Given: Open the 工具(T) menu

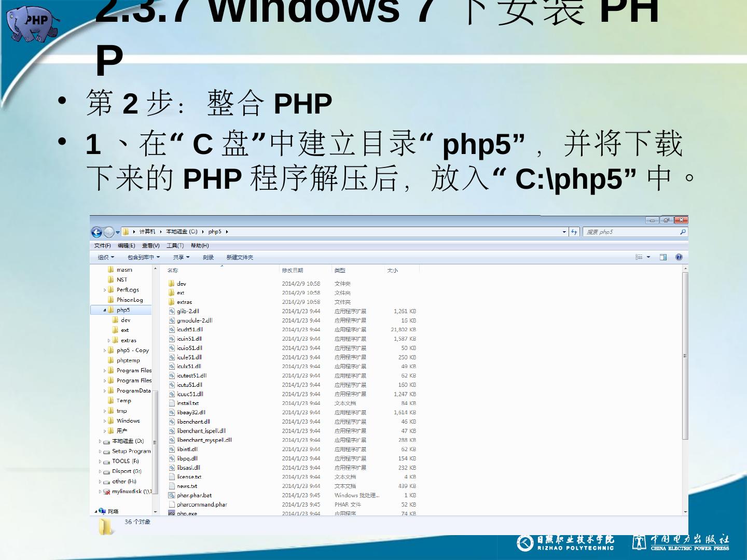Looking at the screenshot, I should click(x=175, y=246).
